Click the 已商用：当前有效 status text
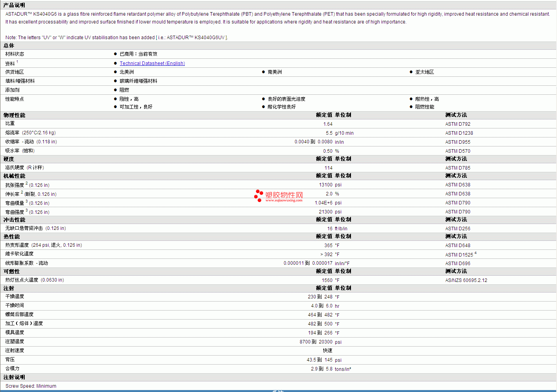557x392 pixels. coord(138,54)
